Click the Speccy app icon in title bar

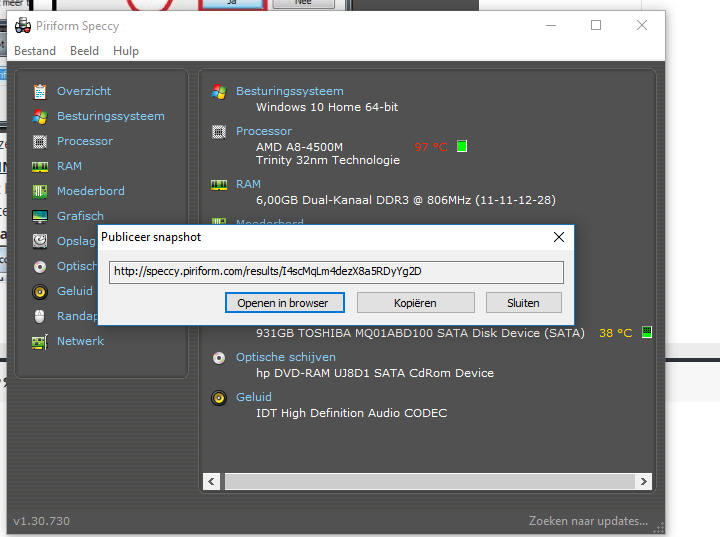click(x=22, y=26)
